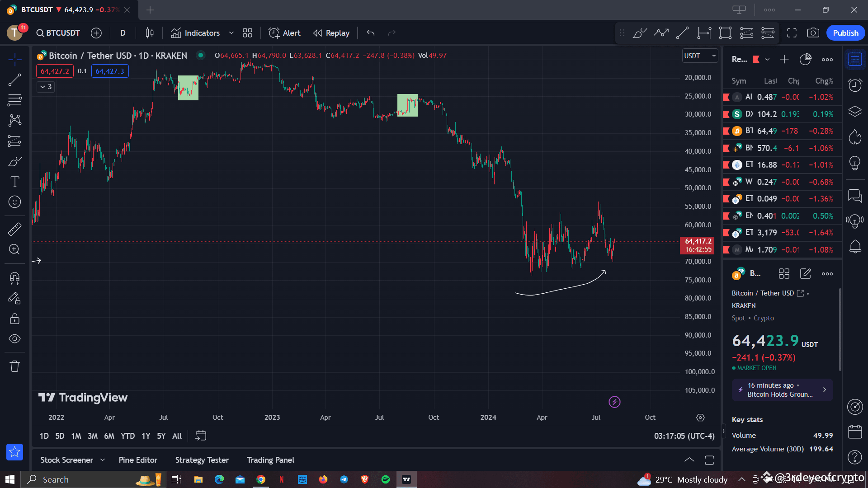The image size is (868, 488).
Task: Take a chart snapshot with the camera icon
Action: coord(813,33)
